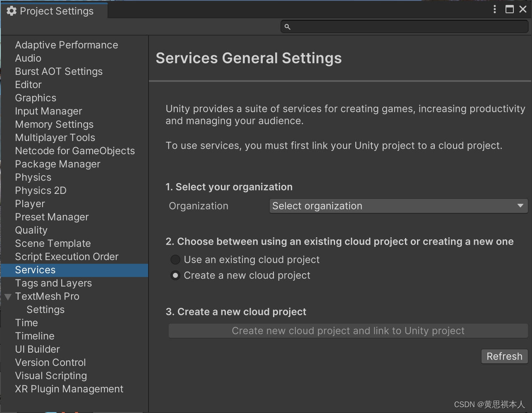532x413 pixels.
Task: Click into the settings search field
Action: click(405, 27)
